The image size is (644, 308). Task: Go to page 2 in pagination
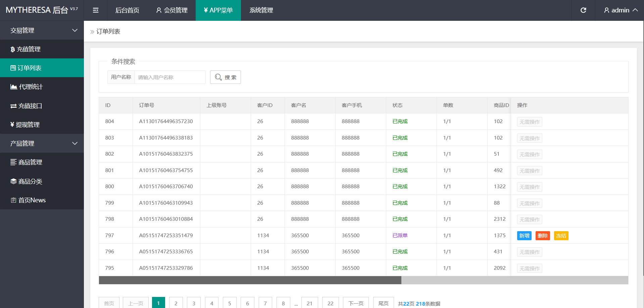176,303
